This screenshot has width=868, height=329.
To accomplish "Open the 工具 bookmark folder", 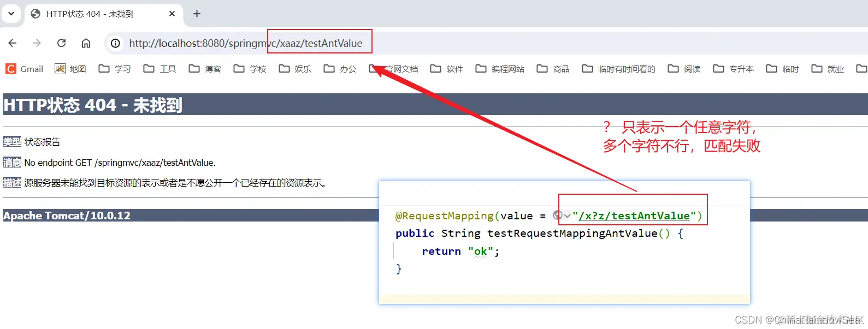I will point(160,69).
